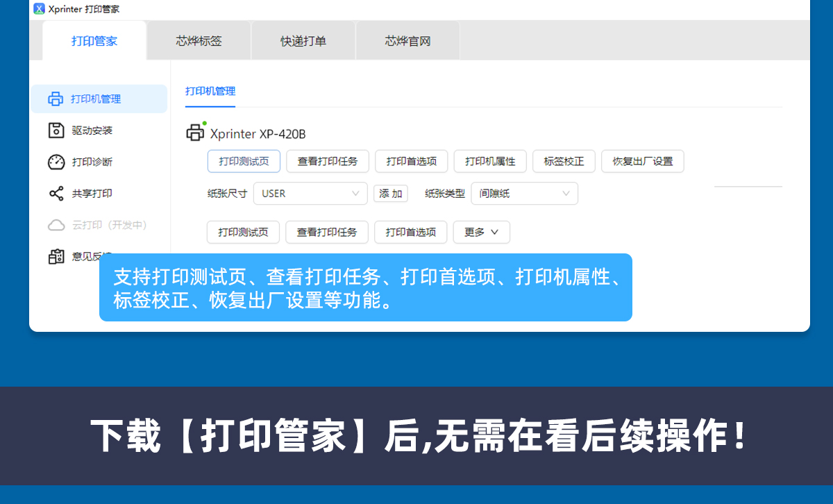The width and height of the screenshot is (833, 504).
Task: Open the 打印机属性 button
Action: [490, 161]
